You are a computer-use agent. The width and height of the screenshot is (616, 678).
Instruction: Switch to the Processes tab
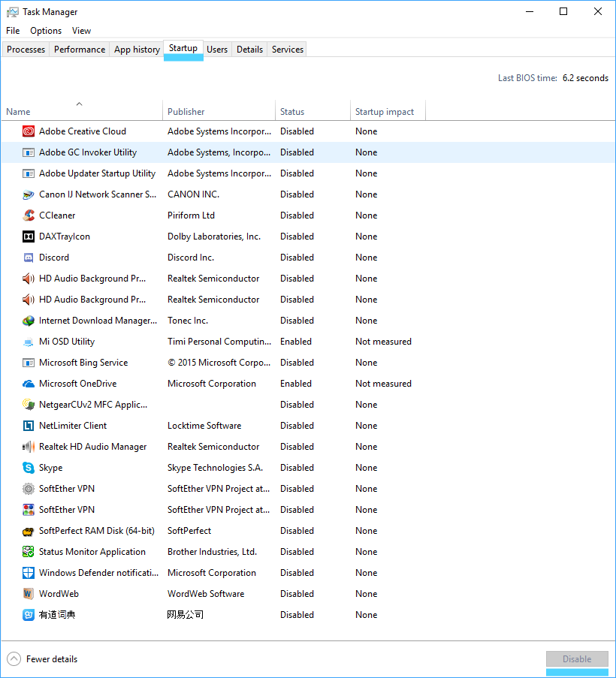tap(26, 50)
